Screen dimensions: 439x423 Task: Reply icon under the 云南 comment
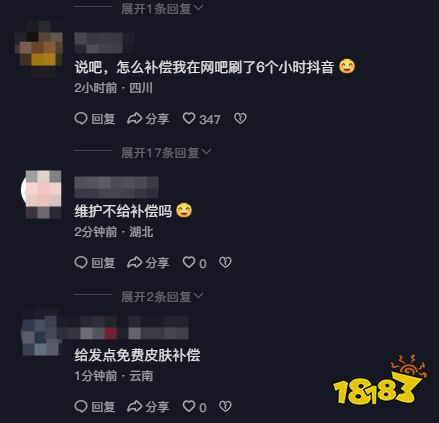pyautogui.click(x=81, y=406)
